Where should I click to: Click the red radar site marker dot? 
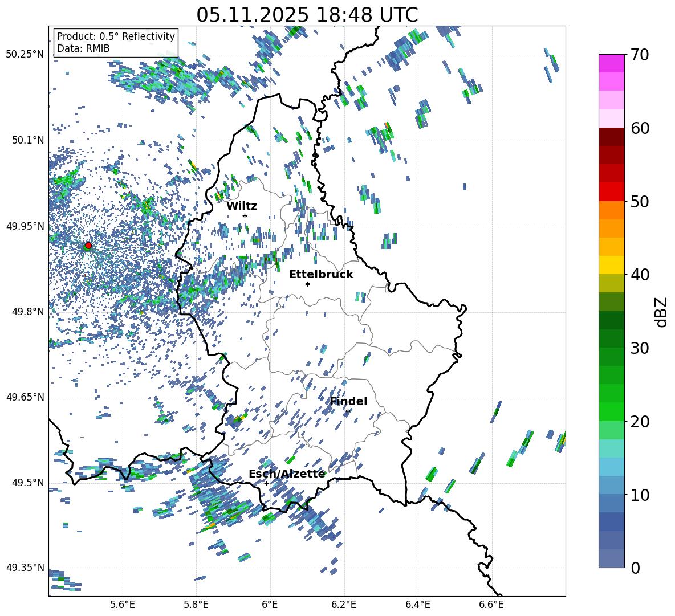(x=88, y=246)
